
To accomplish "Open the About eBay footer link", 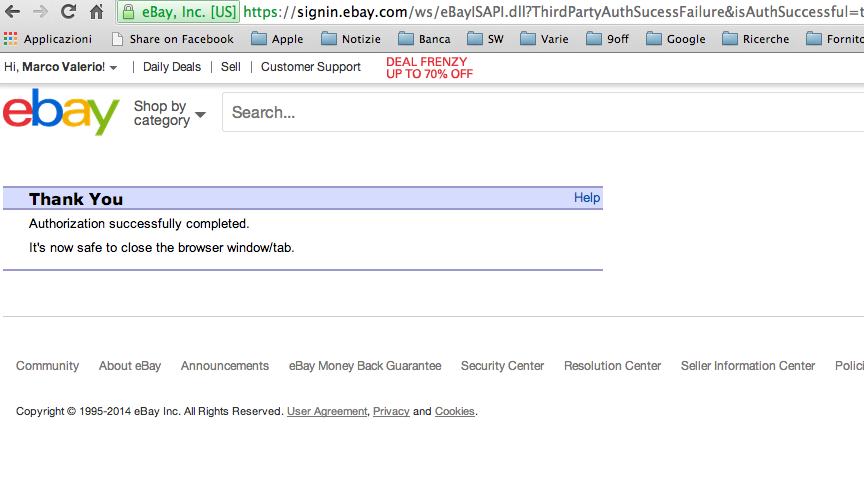I will tap(130, 365).
